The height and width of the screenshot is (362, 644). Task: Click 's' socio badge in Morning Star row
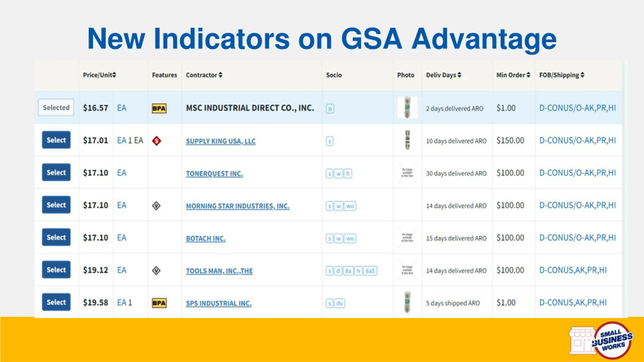click(x=330, y=206)
